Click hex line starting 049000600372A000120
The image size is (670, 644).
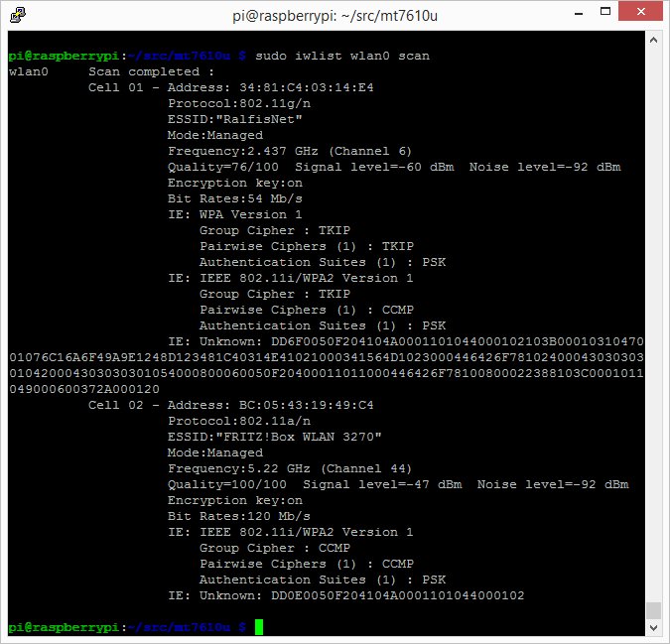(x=84, y=389)
